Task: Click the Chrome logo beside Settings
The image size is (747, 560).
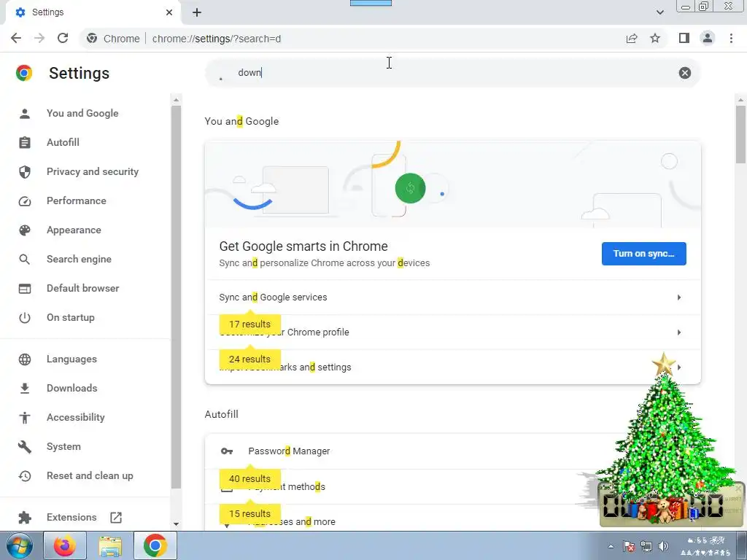Action: click(24, 73)
